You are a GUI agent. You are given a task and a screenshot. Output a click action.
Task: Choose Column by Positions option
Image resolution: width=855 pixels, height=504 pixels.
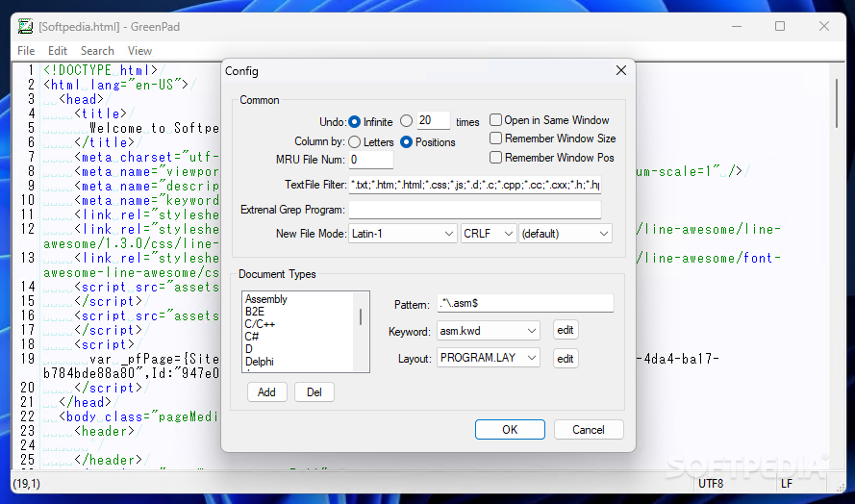pyautogui.click(x=406, y=141)
